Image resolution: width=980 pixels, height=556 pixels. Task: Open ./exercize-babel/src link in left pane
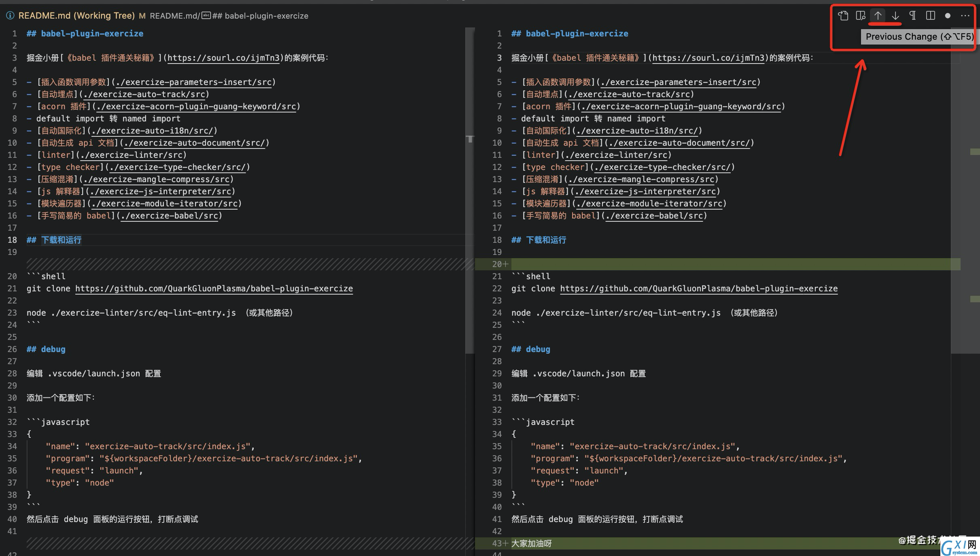[170, 216]
